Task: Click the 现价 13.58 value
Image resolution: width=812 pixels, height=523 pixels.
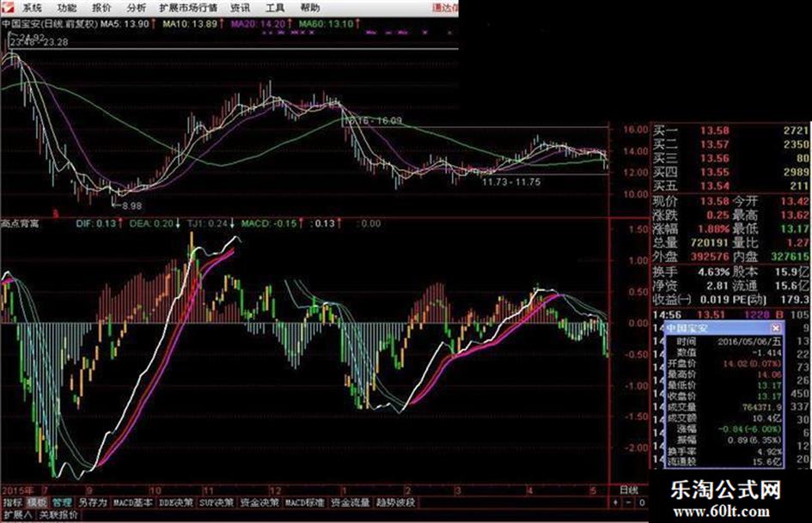Action: [x=715, y=202]
